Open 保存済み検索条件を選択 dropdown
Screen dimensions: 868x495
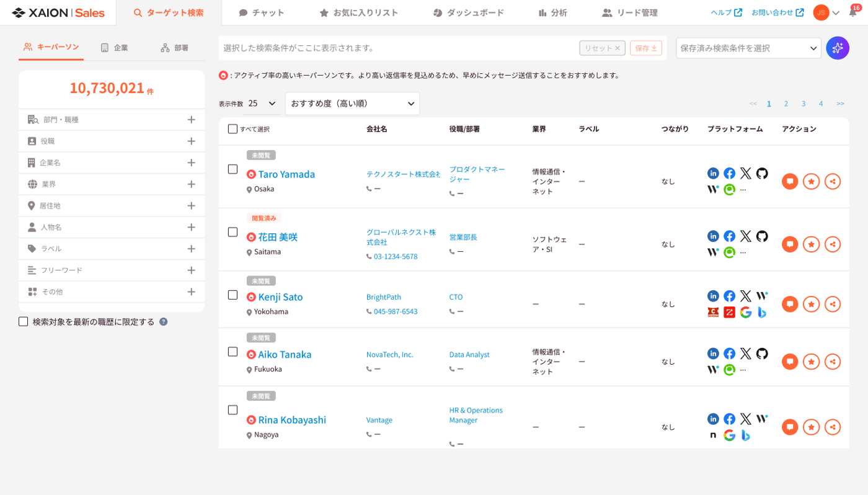coord(748,48)
